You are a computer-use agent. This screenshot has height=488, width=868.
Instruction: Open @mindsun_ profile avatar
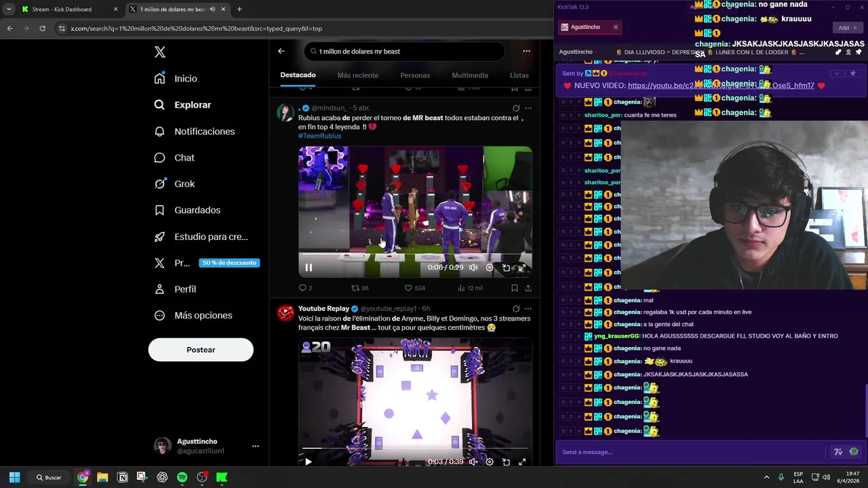tap(285, 113)
